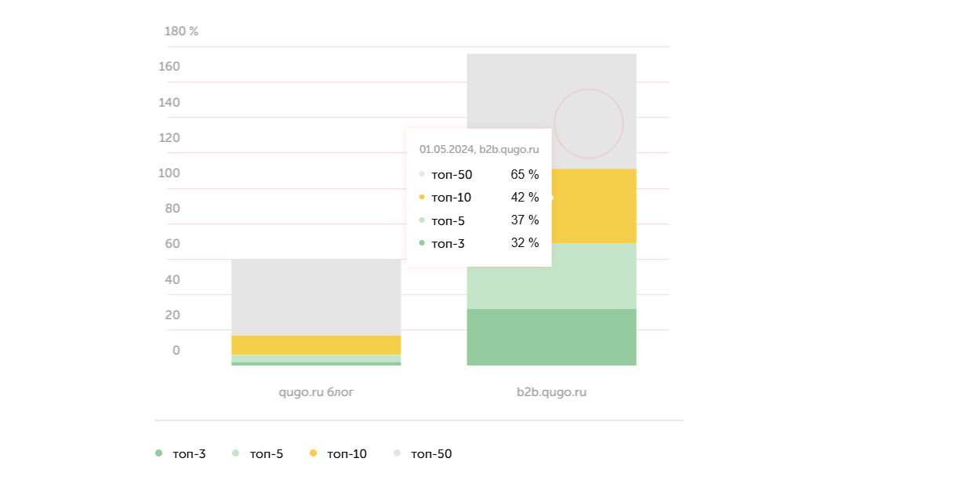Click the gray топ-50 legend dot
Screen dimensions: 980x491
click(397, 453)
